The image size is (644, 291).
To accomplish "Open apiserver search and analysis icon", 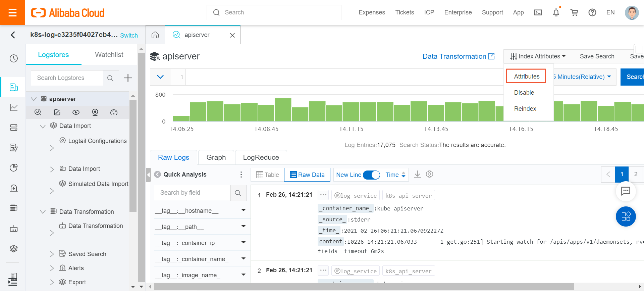I will point(38,112).
